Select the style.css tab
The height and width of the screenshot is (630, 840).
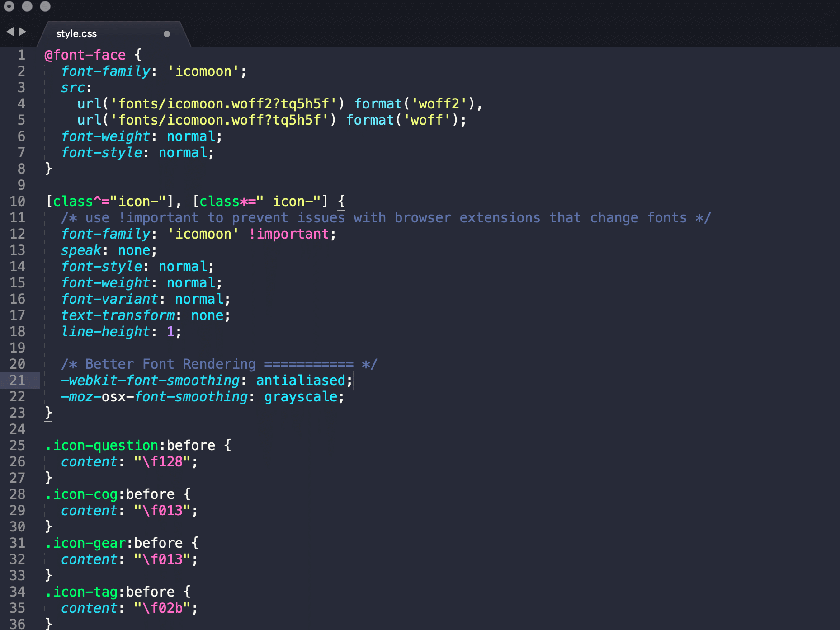(77, 33)
